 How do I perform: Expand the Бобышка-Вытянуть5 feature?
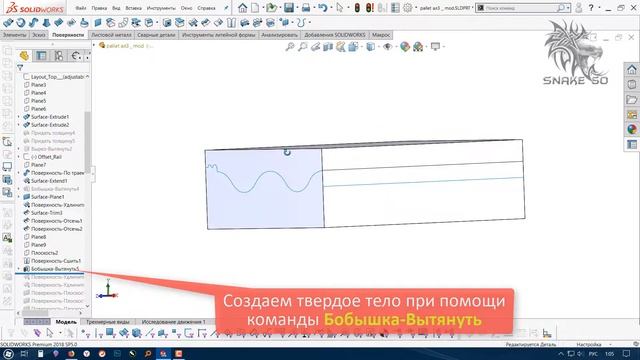pos(18,269)
